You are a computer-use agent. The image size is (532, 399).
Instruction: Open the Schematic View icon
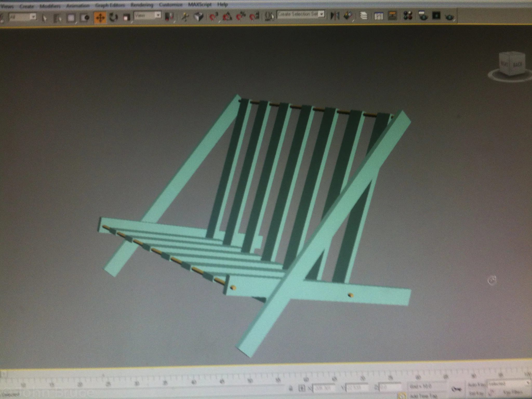coord(393,16)
